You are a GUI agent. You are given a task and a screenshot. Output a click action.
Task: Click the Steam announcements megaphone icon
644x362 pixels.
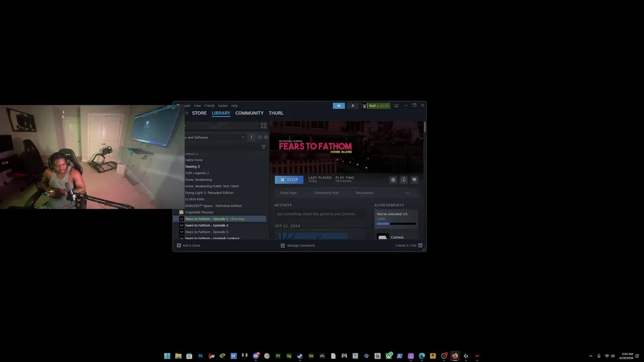[339, 106]
